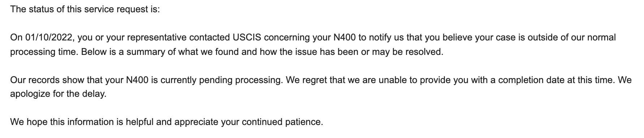Viewport: 644px width, 138px height.
Task: Click the date 01/10/2022 in the text
Action: tap(50, 38)
